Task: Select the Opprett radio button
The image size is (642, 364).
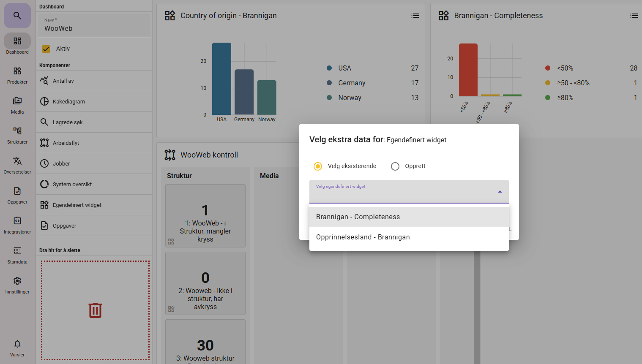Action: coord(395,166)
